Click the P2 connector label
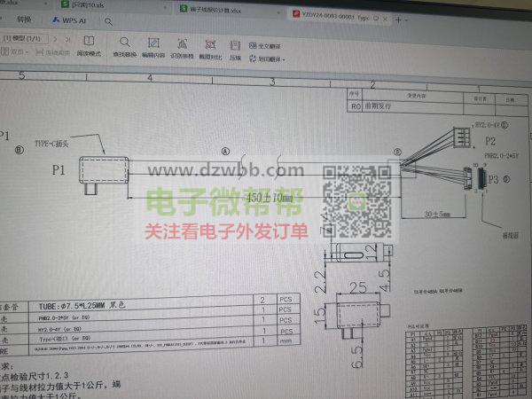This screenshot has height=399, width=532. pyautogui.click(x=490, y=141)
